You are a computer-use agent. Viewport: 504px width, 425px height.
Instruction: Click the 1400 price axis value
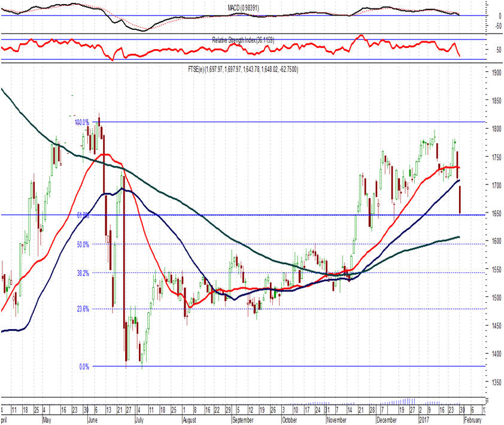pos(496,354)
